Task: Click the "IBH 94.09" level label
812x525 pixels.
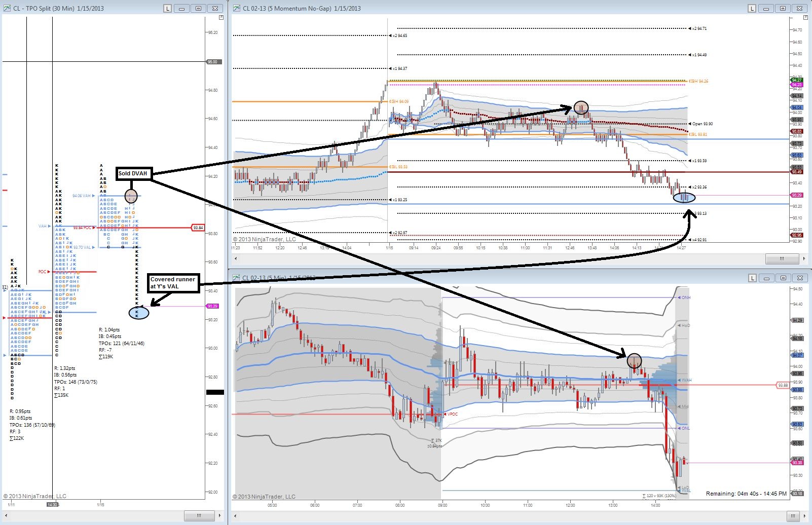Action: click(399, 102)
